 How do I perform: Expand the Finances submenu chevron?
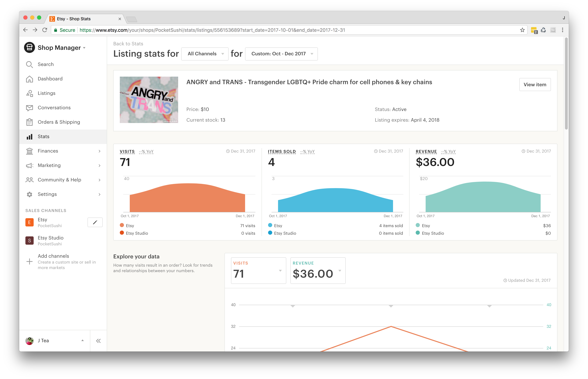click(x=99, y=151)
